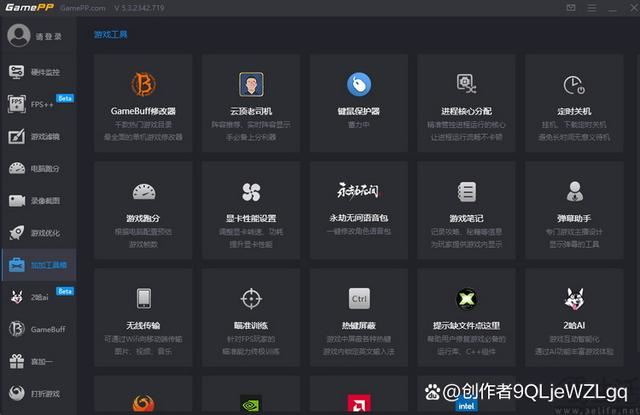
Task: Open 游戏跑分 speedometer tool
Action: tap(144, 191)
